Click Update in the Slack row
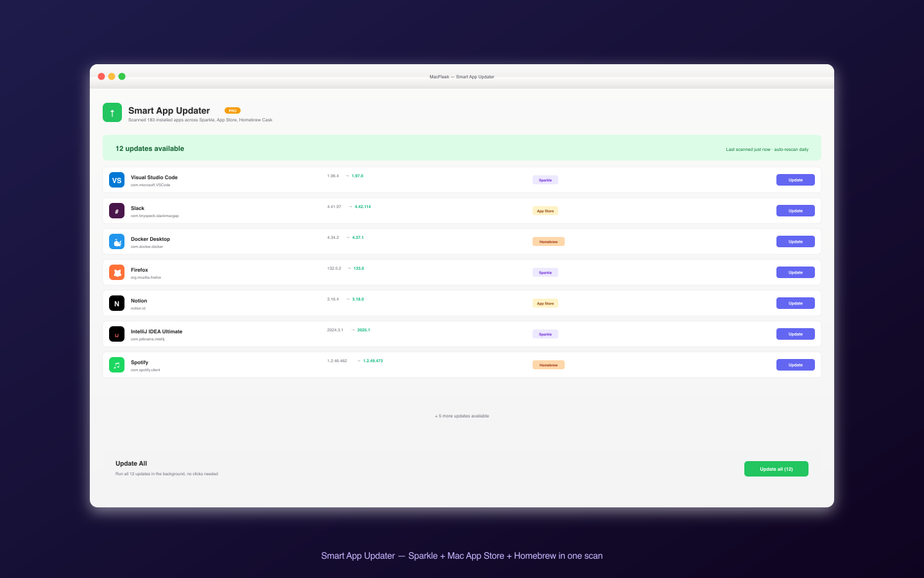 796,211
